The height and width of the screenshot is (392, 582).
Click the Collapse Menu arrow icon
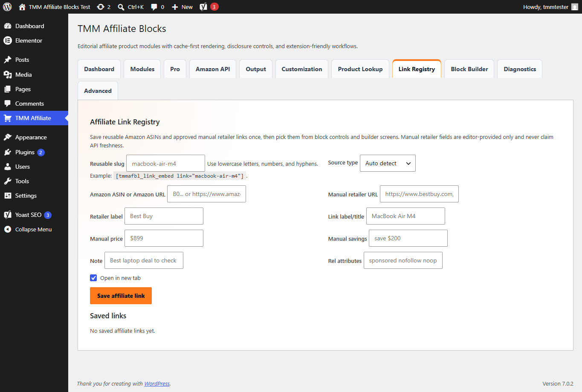8,229
